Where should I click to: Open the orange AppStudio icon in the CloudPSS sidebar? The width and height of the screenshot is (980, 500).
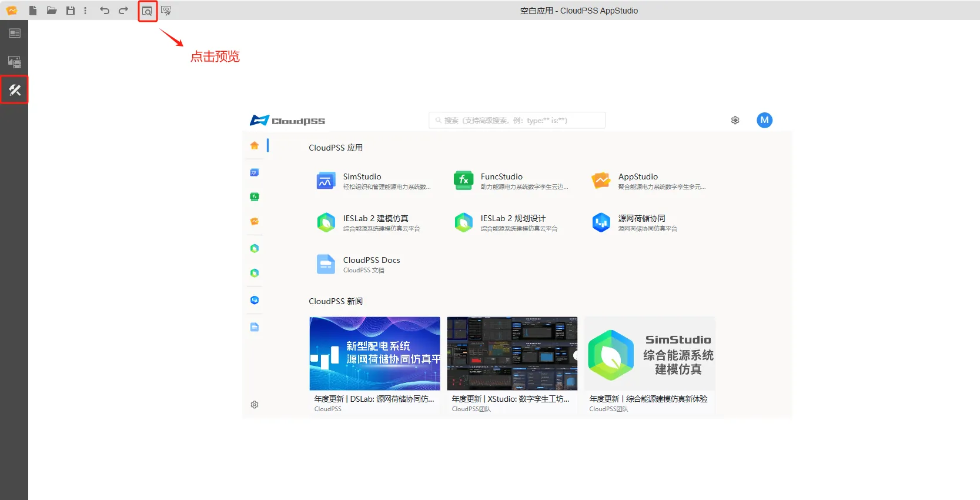coord(255,221)
